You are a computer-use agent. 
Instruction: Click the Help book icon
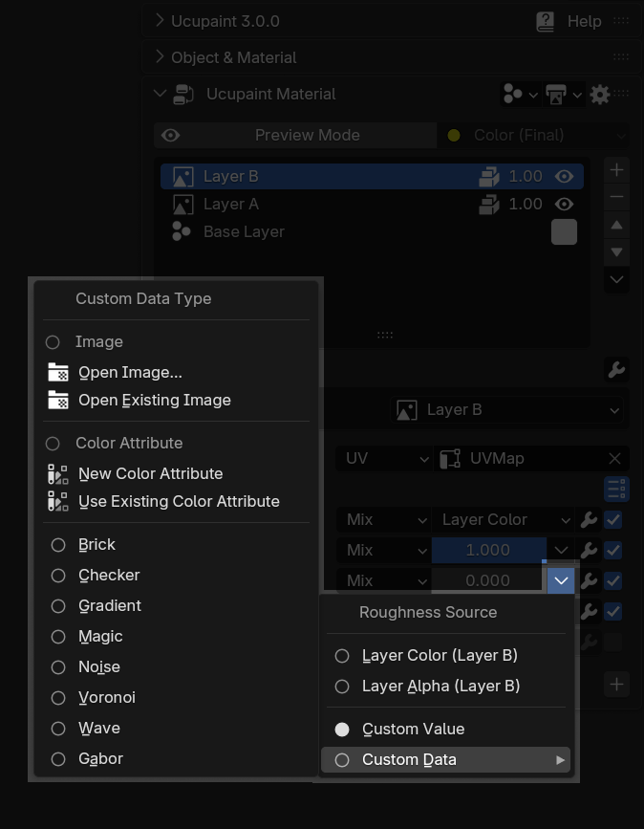click(x=546, y=22)
